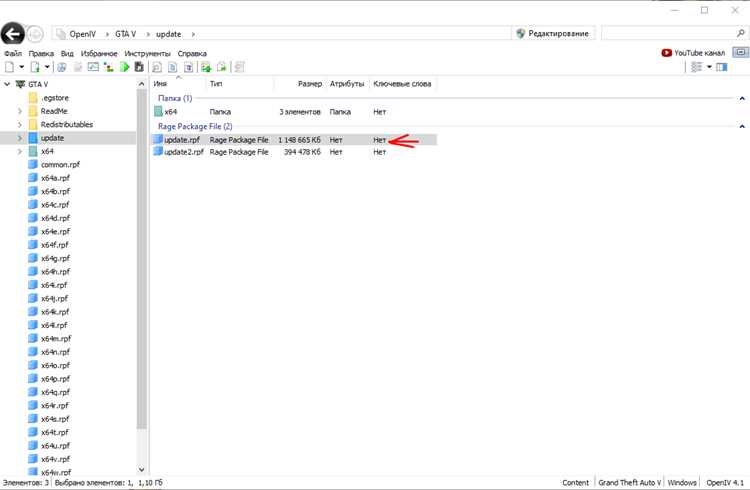The height and width of the screenshot is (490, 750).
Task: Collapse the Rage Package File (2) group arrow
Action: coord(742,126)
